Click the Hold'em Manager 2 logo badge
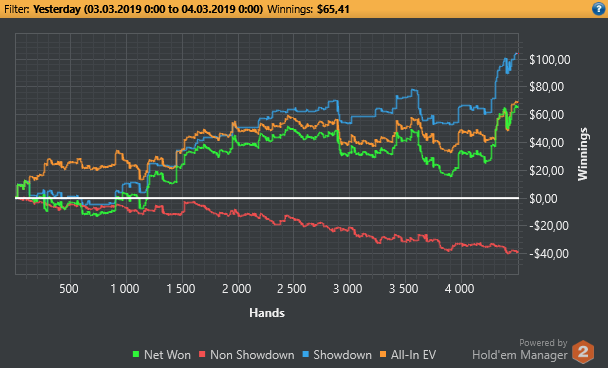The width and height of the screenshot is (608, 368). click(x=583, y=352)
